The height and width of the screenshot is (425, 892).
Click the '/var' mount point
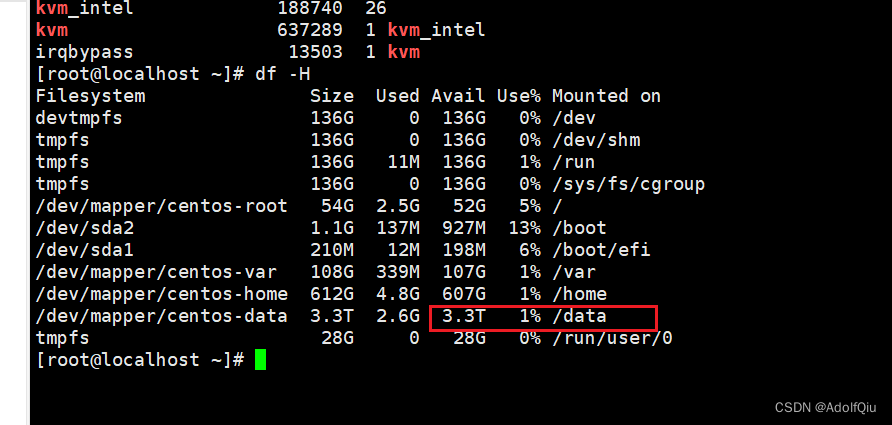573,272
